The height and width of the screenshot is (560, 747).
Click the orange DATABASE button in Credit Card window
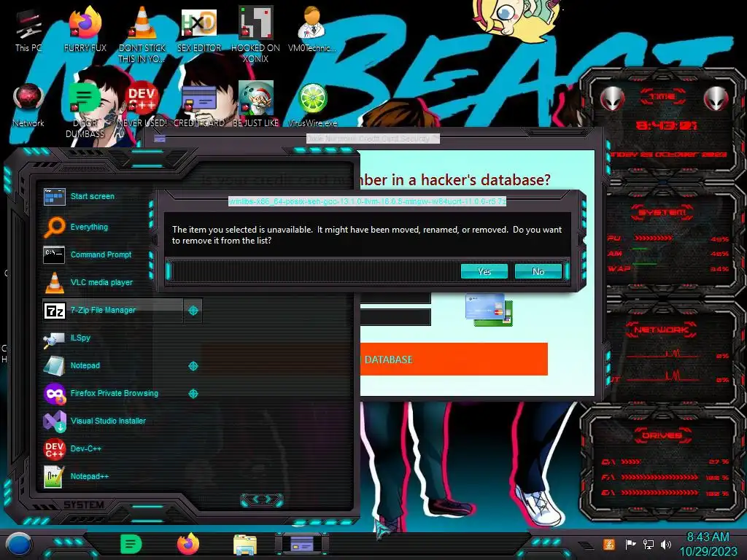click(x=454, y=359)
